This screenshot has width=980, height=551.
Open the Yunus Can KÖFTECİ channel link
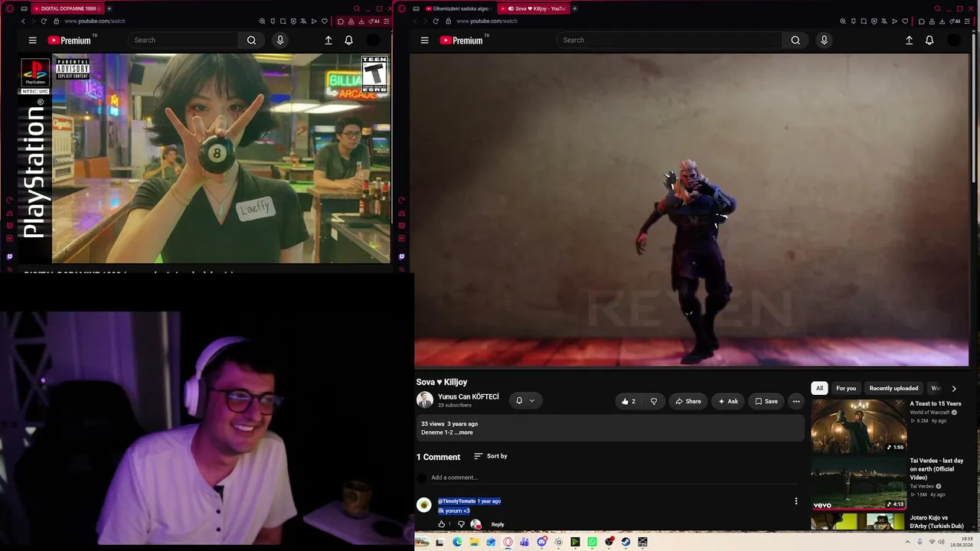(x=468, y=396)
